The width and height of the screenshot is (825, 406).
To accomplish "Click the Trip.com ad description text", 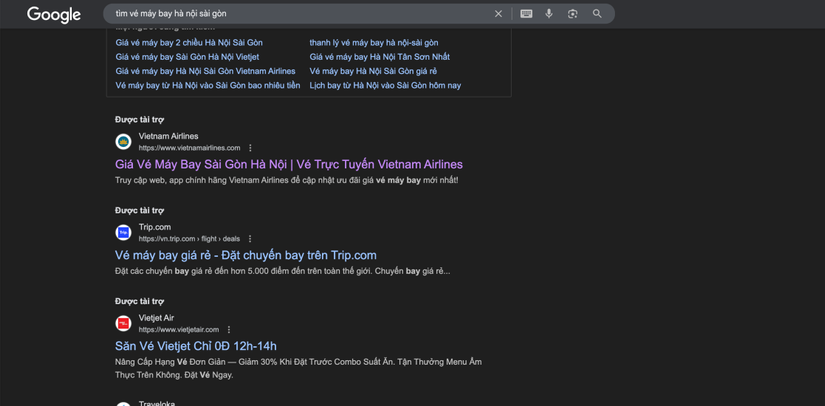I will click(283, 271).
